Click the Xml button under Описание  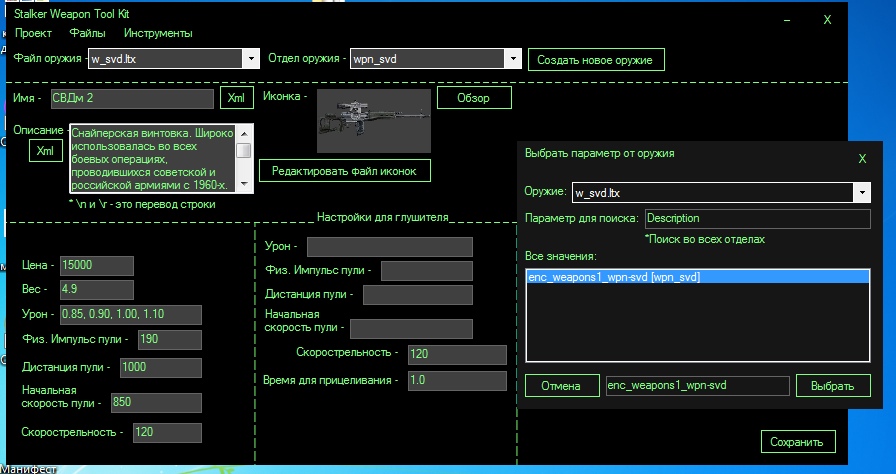pyautogui.click(x=46, y=151)
